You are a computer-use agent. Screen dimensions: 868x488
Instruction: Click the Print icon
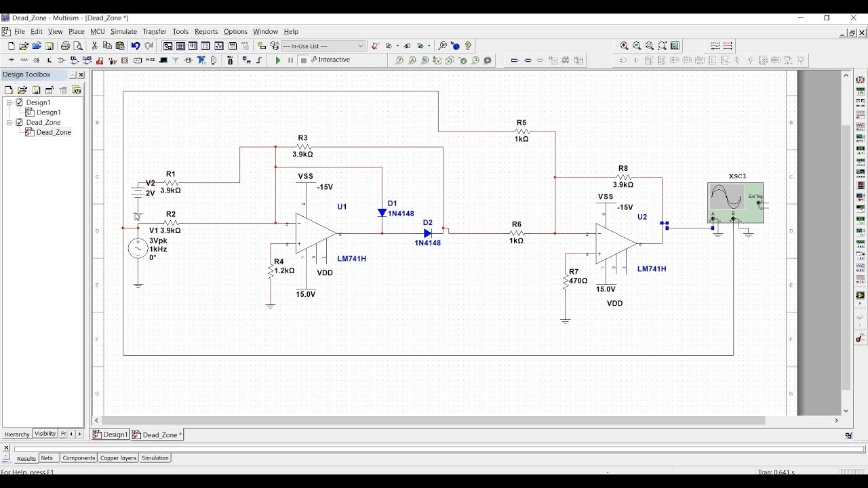pos(65,46)
